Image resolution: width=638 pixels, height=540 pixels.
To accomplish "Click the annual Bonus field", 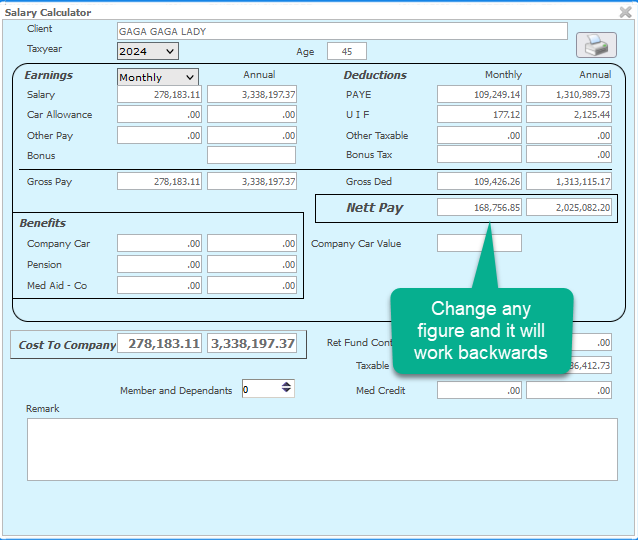I will [251, 155].
